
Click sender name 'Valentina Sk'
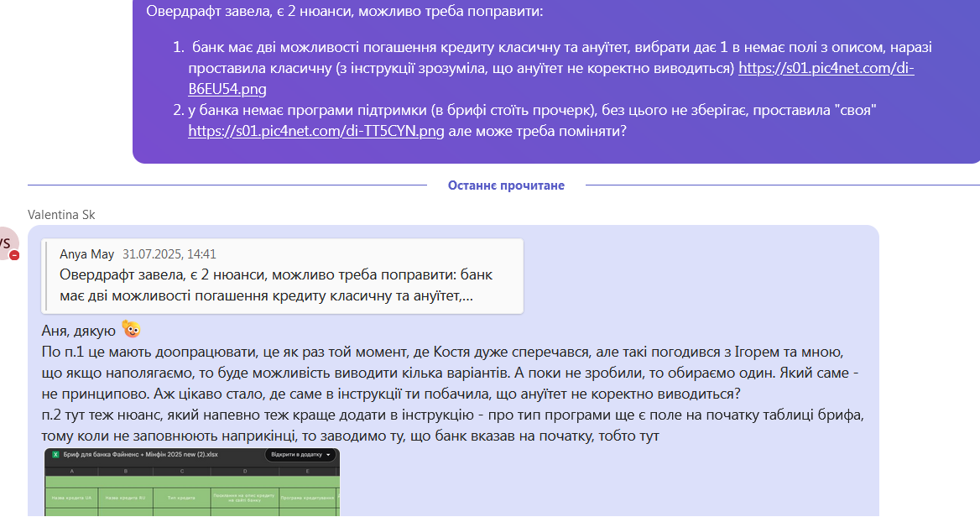[x=61, y=214]
